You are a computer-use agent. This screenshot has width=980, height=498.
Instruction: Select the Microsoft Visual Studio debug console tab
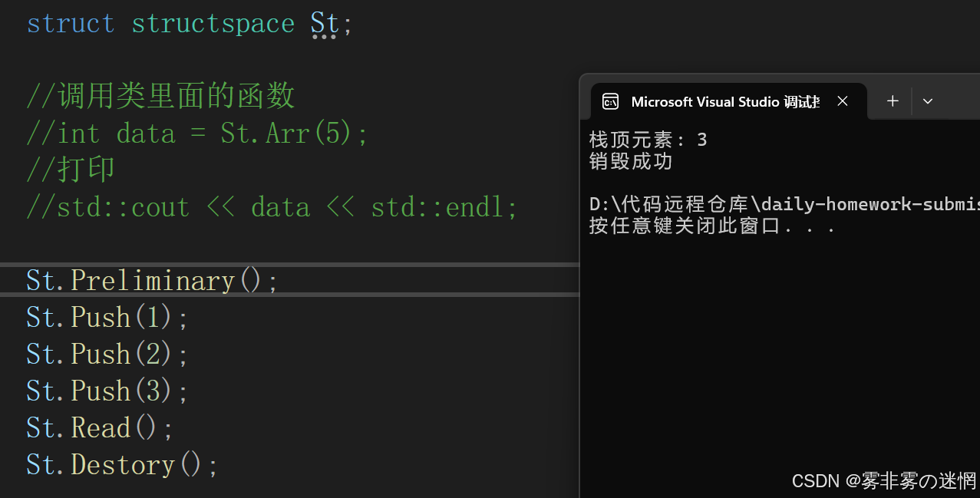point(724,102)
